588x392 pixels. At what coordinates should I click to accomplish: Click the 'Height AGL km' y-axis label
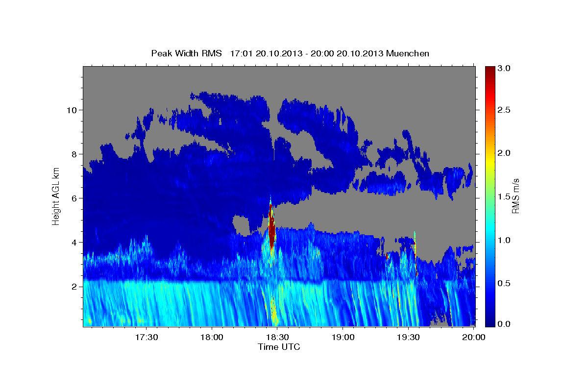(56, 196)
